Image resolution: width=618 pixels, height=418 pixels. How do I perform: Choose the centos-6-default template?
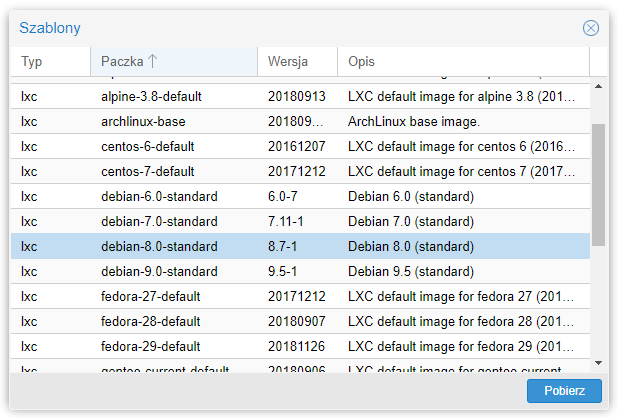(x=148, y=147)
